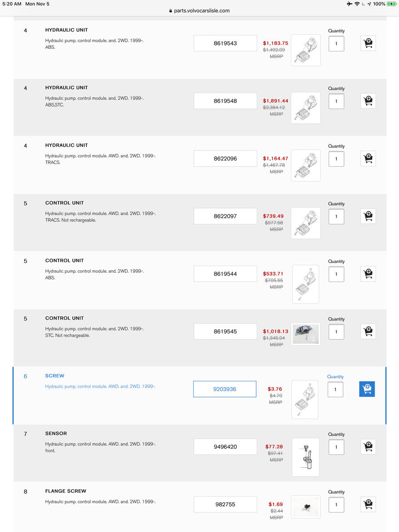Screen dimensions: 399x532
Task: Add control unit 8622097 to cart
Action: click(x=368, y=216)
